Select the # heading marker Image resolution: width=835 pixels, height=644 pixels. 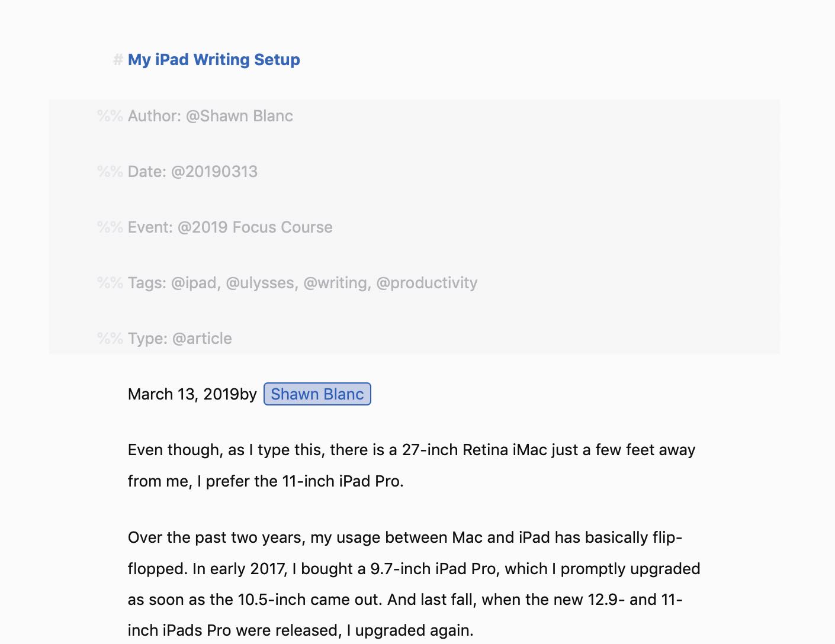[118, 60]
